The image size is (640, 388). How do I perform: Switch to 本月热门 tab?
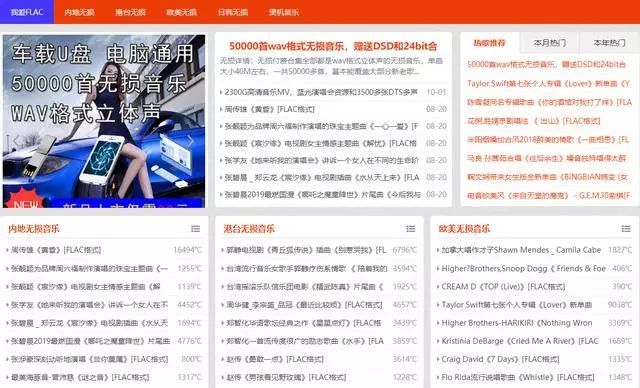pos(549,43)
